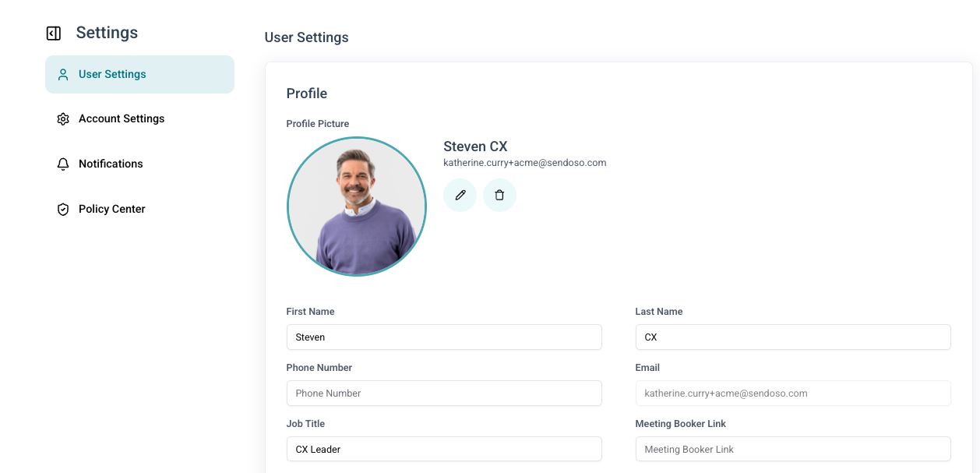
Task: Click the Policy Center shield icon
Action: 63,210
